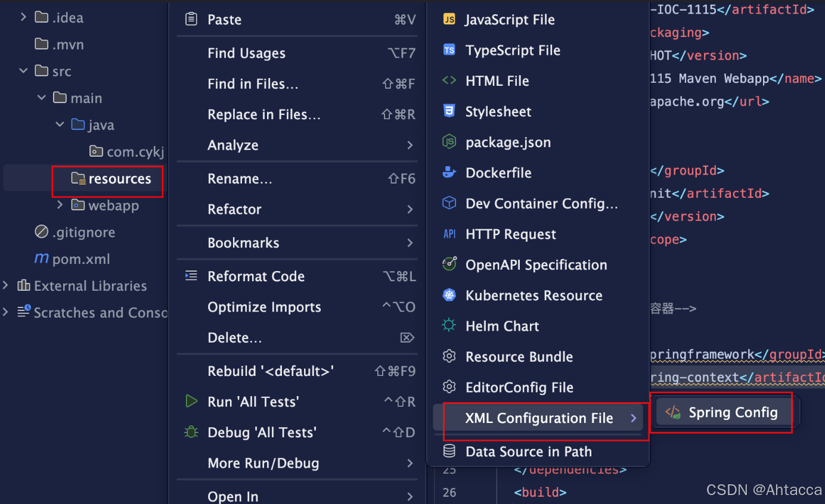Expand the webapp folder
The image size is (825, 504).
59,205
